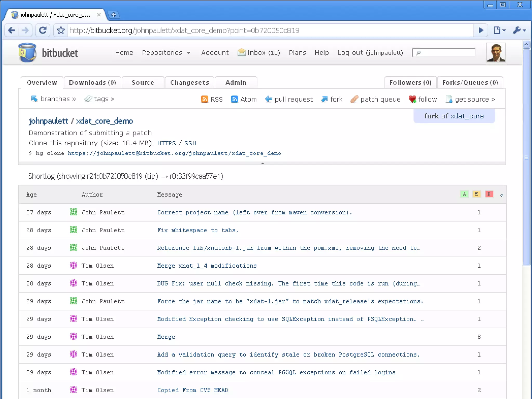This screenshot has width=532, height=399.
Task: Click the RSS feed icon
Action: tap(204, 99)
